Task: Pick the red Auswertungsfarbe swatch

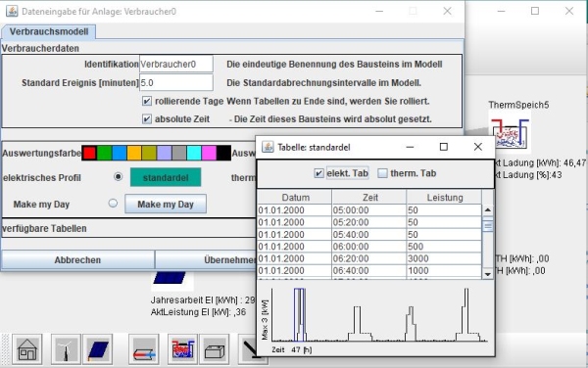Action: (89, 153)
